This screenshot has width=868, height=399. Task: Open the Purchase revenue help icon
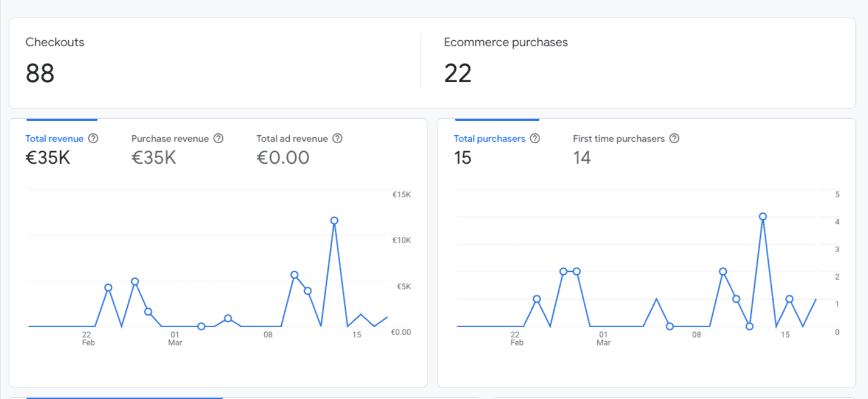(219, 138)
